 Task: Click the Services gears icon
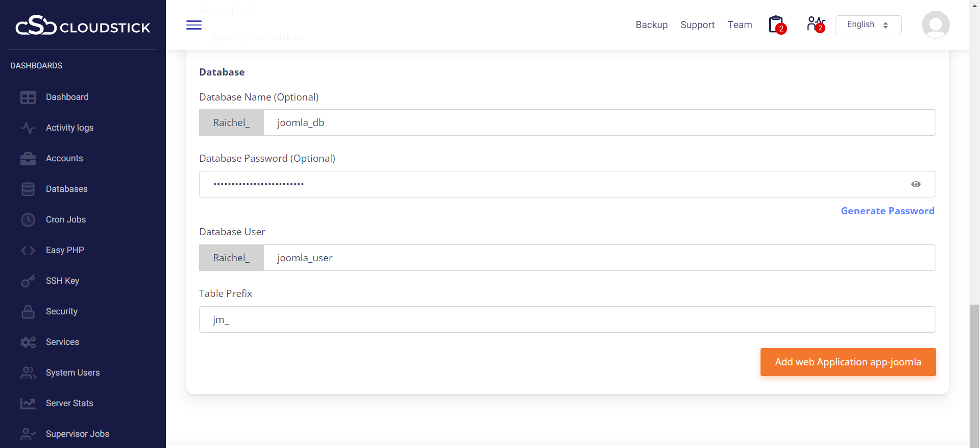point(28,342)
